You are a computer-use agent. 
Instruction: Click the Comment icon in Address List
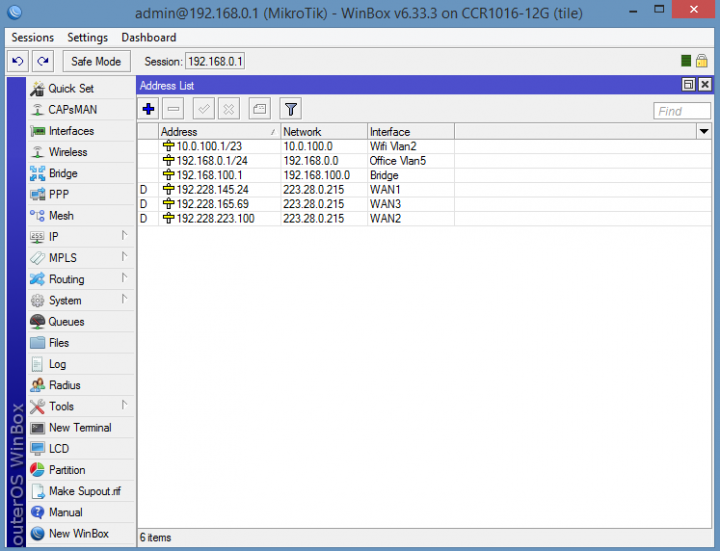pyautogui.click(x=259, y=109)
